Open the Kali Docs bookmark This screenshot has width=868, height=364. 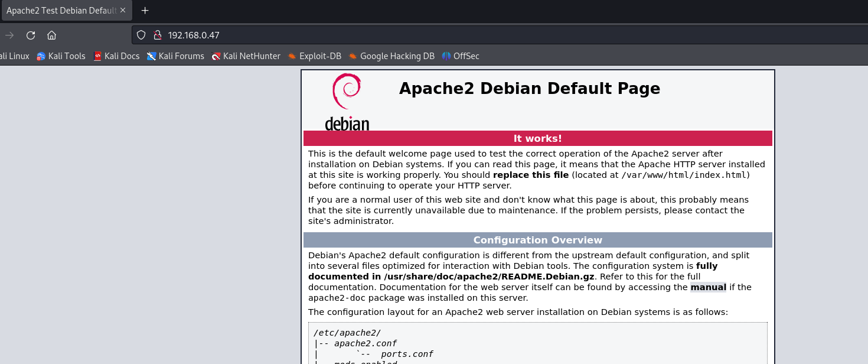[116, 56]
